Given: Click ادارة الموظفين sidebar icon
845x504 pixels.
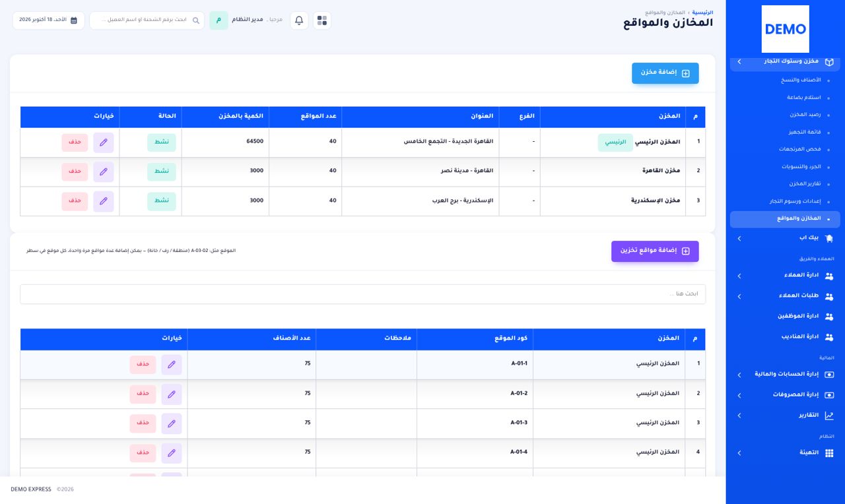Looking at the screenshot, I should 829,317.
